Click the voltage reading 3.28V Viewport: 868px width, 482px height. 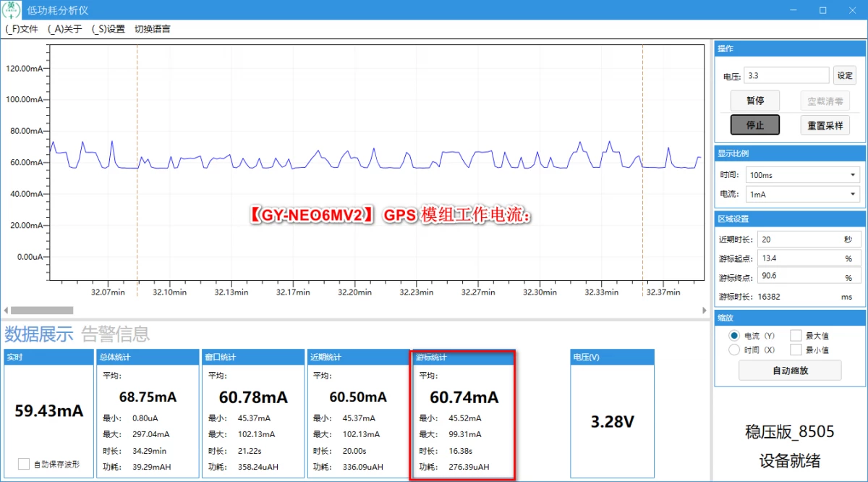tap(613, 422)
